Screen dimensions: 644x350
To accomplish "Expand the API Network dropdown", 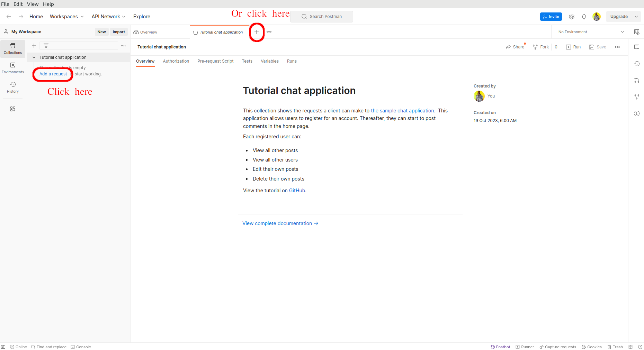I will click(108, 17).
